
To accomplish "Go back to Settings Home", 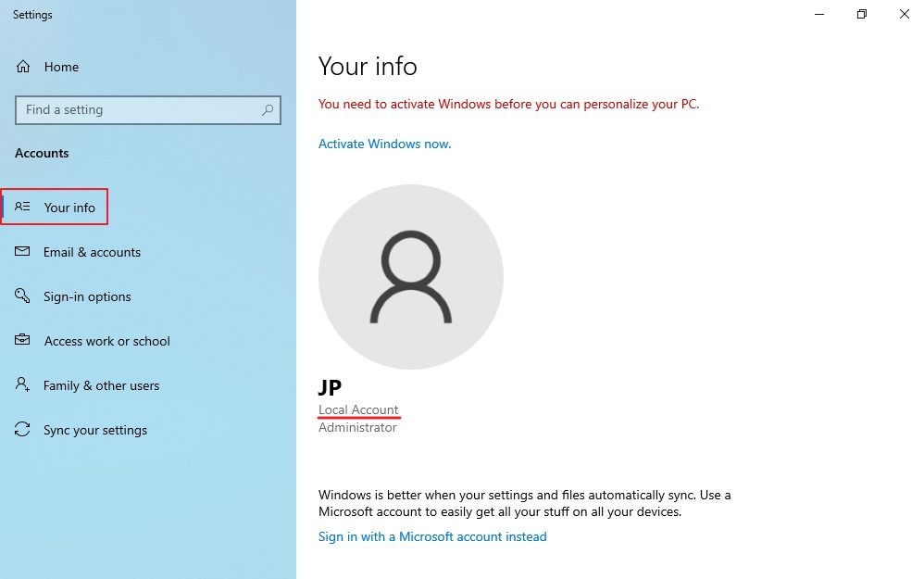I will point(61,67).
